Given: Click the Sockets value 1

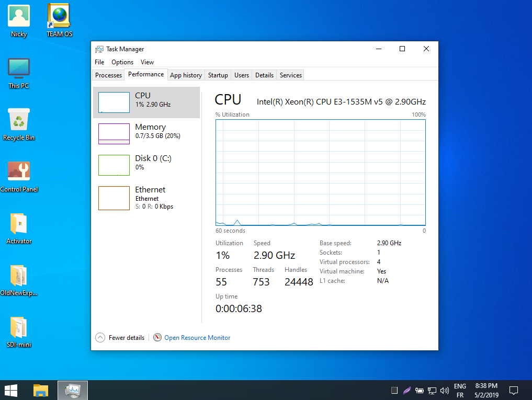Looking at the screenshot, I should 379,253.
